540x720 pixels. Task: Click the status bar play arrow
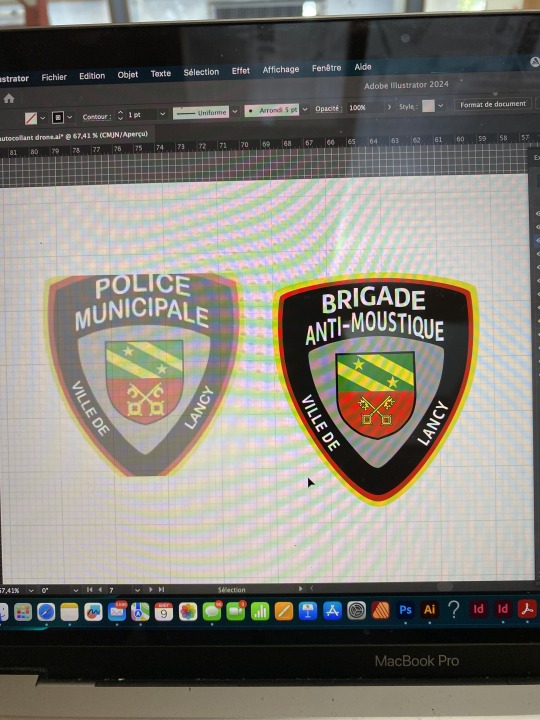click(301, 589)
